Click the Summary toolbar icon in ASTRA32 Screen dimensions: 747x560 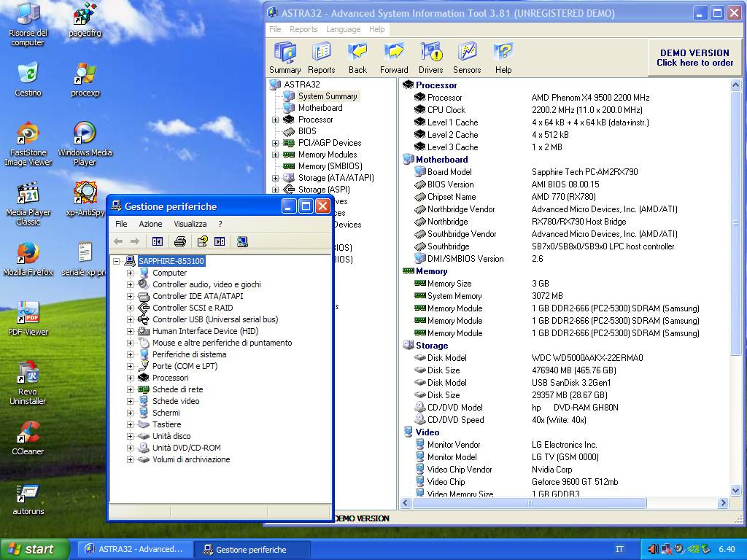click(x=285, y=58)
